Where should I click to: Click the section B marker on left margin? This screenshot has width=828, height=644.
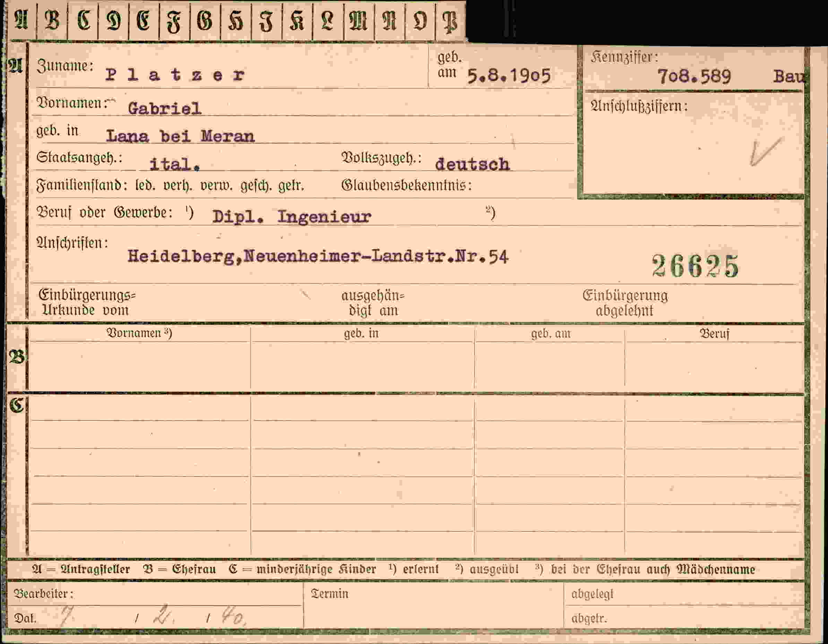point(17,357)
